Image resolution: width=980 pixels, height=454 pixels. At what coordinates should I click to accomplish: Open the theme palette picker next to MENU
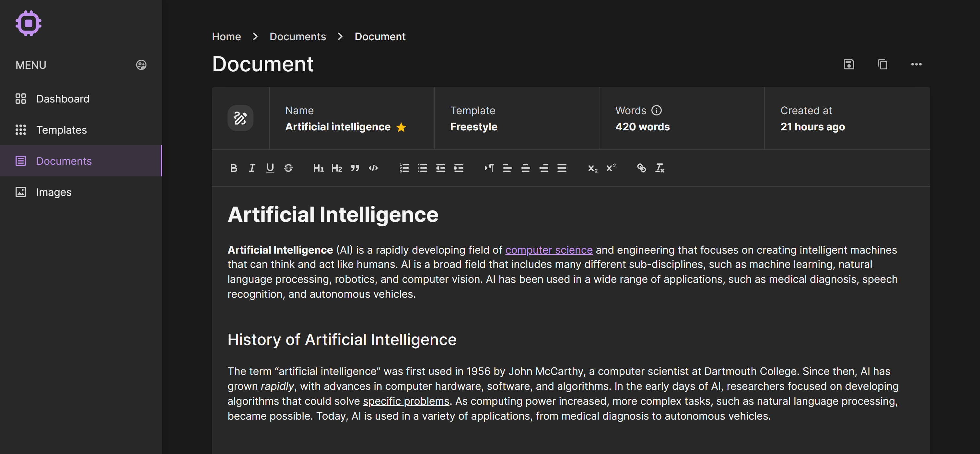coord(141,65)
